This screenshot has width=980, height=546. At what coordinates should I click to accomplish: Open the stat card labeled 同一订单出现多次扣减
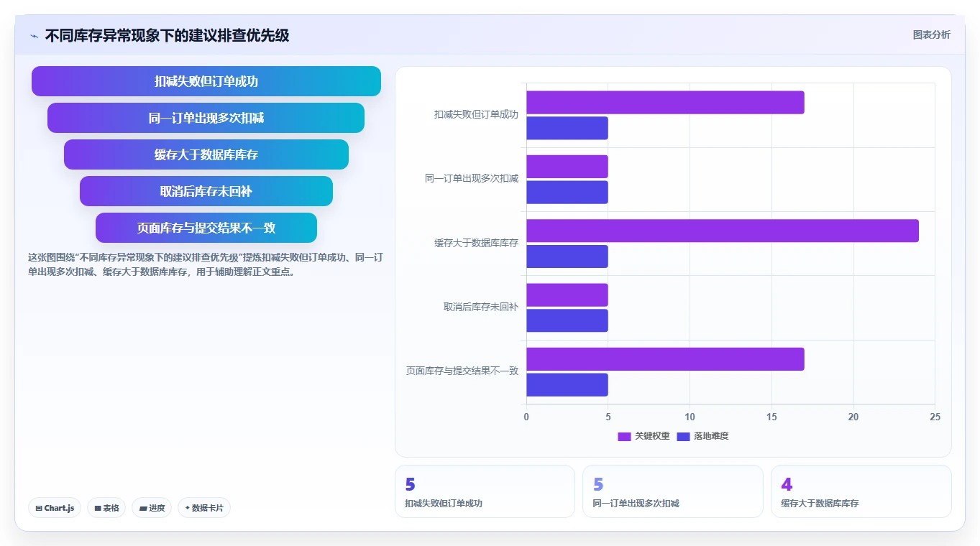click(x=672, y=491)
